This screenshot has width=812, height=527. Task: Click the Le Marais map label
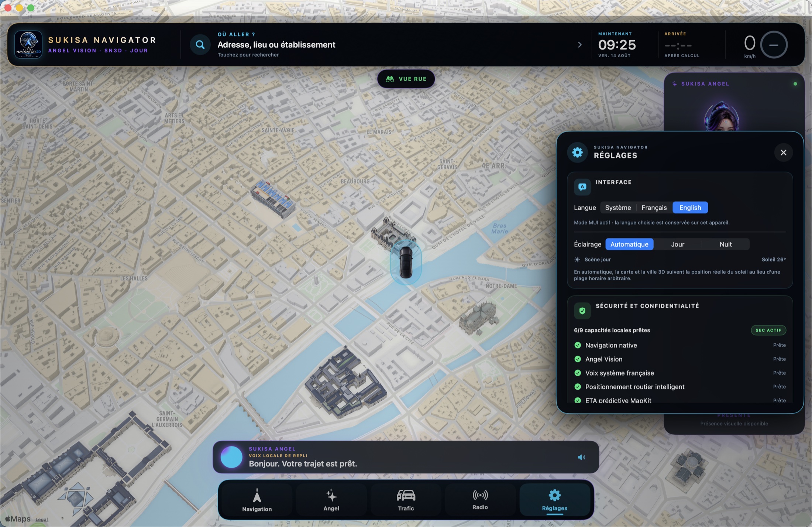(379, 132)
